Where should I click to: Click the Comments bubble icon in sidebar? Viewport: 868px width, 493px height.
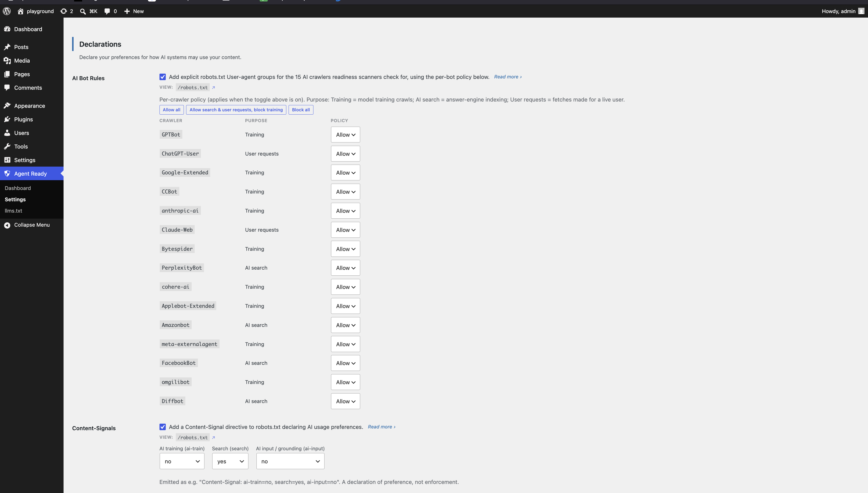7,88
